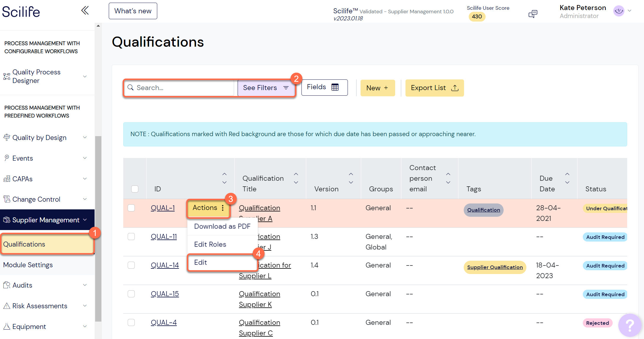The image size is (644, 339).
Task: Click the Quality Process Designer icon
Action: (7, 76)
